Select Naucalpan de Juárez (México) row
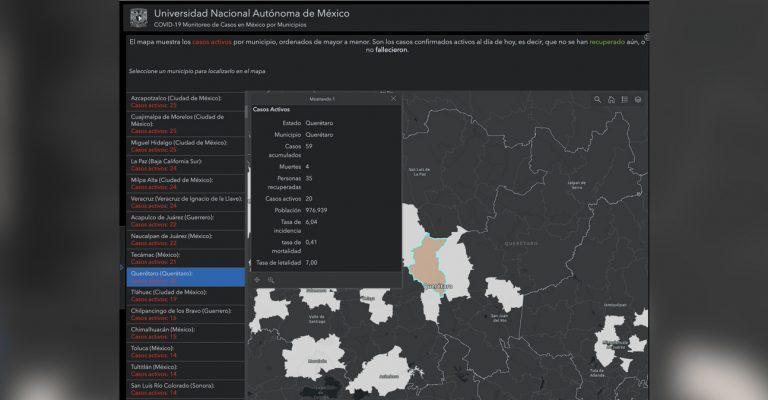Screen dimensions: 768x400 [186, 239]
